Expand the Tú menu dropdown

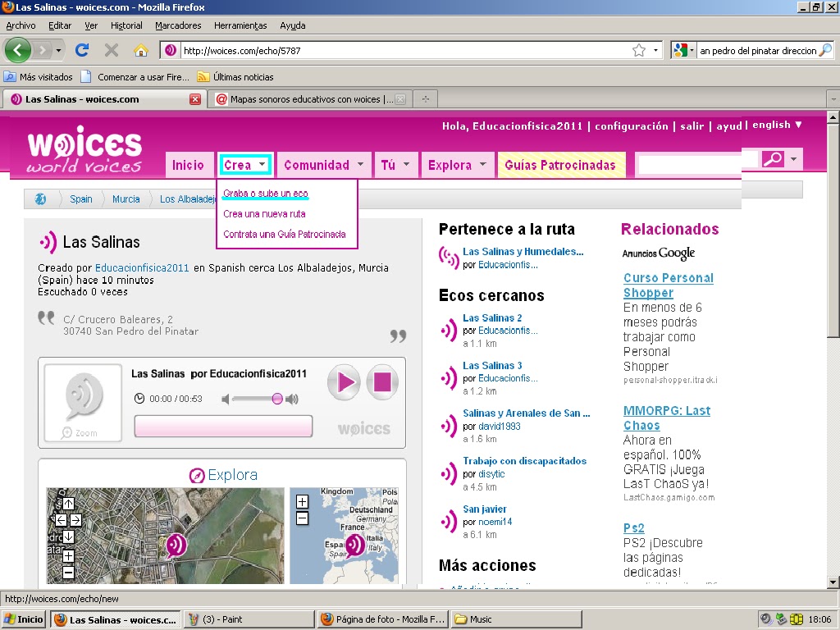point(407,164)
